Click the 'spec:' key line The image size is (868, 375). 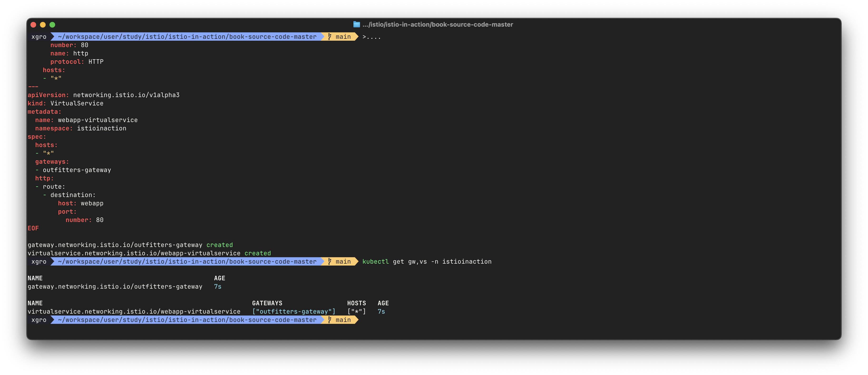pyautogui.click(x=37, y=137)
